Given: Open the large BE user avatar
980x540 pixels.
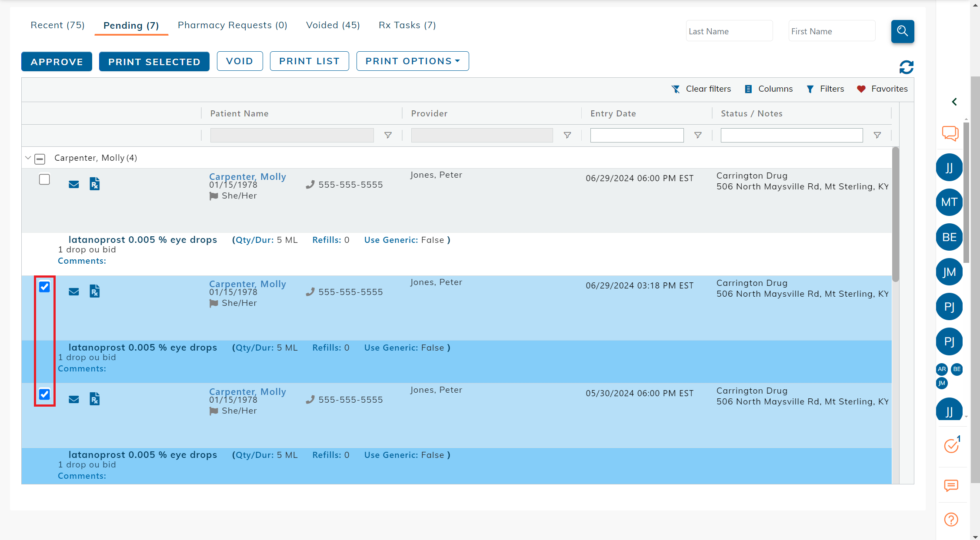Looking at the screenshot, I should tap(949, 237).
